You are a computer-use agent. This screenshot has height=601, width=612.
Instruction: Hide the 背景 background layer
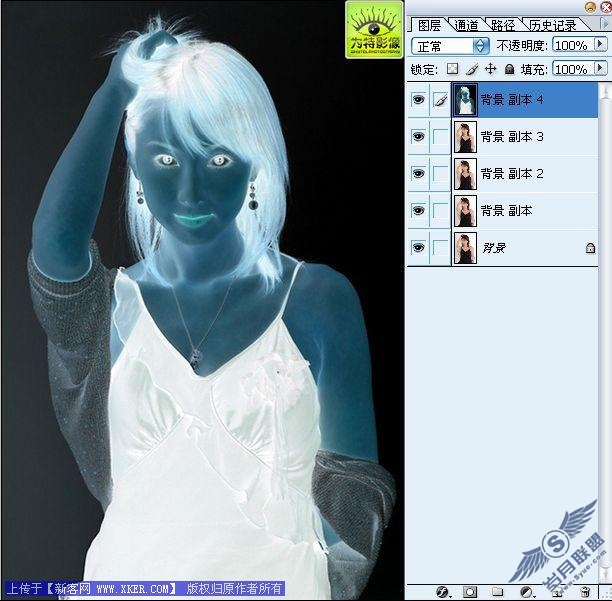point(418,247)
